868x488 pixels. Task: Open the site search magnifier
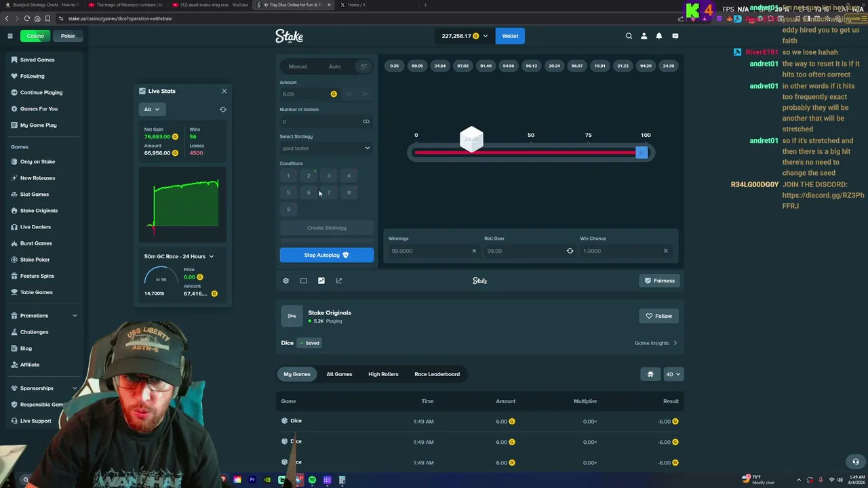(x=629, y=36)
